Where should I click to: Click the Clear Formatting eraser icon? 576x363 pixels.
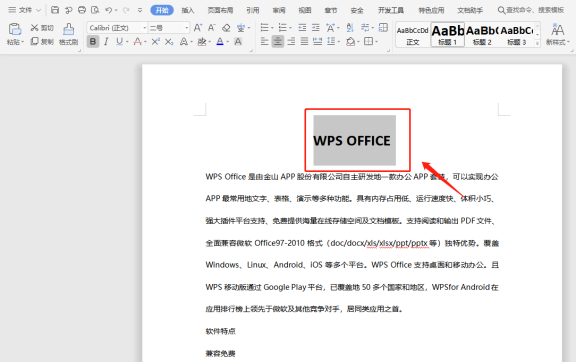tap(226, 28)
